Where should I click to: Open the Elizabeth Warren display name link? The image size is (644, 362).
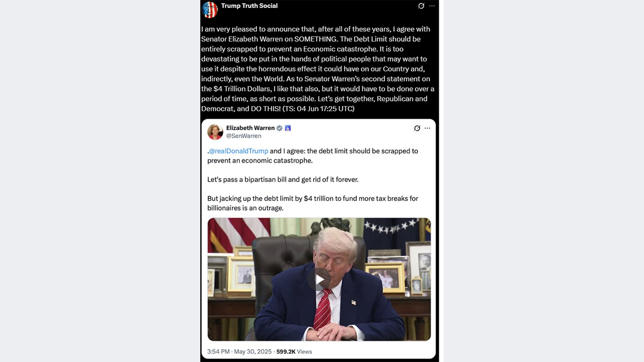(250, 128)
